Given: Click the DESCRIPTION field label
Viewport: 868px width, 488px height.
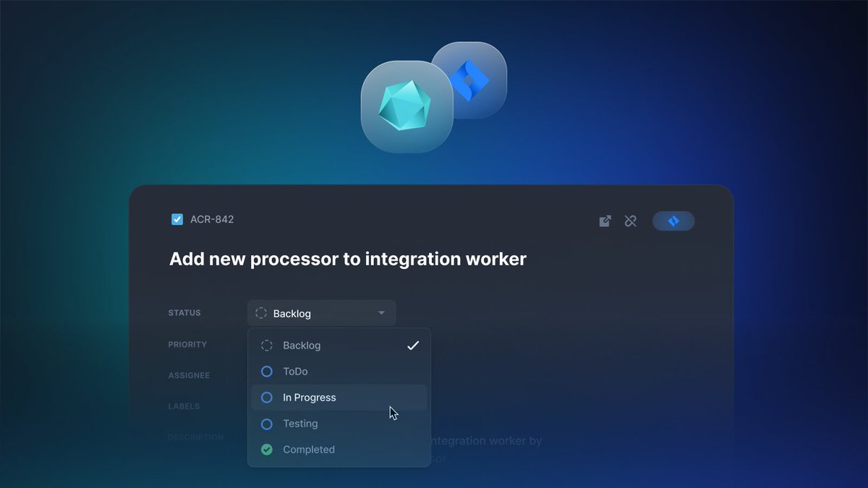Looking at the screenshot, I should tap(195, 437).
